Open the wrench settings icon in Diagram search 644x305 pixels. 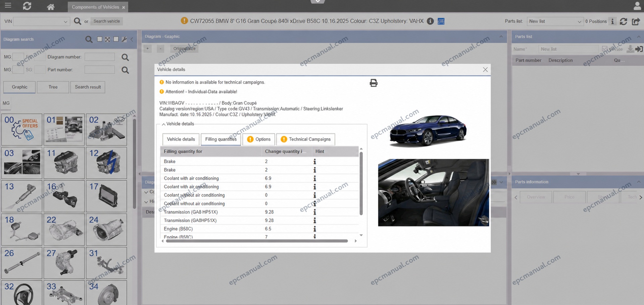tap(124, 39)
